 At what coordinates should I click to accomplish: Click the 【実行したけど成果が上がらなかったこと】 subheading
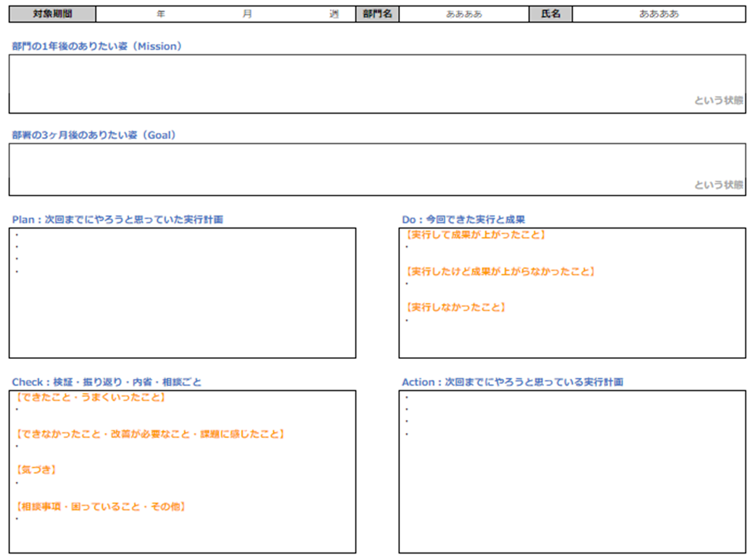500,271
